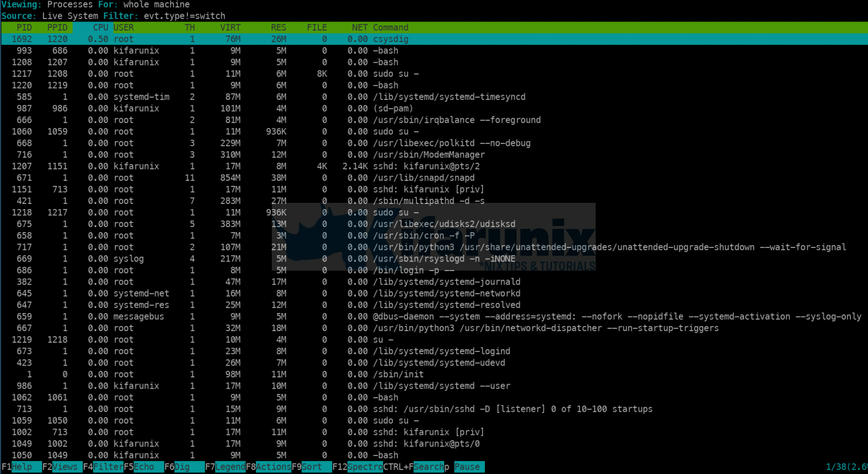Screen dimensions: 868x474
Task: Select the -bash row with PID 993
Action: click(x=434, y=50)
